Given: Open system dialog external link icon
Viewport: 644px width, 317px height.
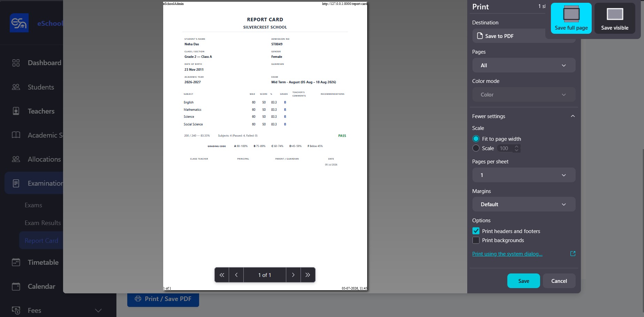Looking at the screenshot, I should tap(573, 254).
